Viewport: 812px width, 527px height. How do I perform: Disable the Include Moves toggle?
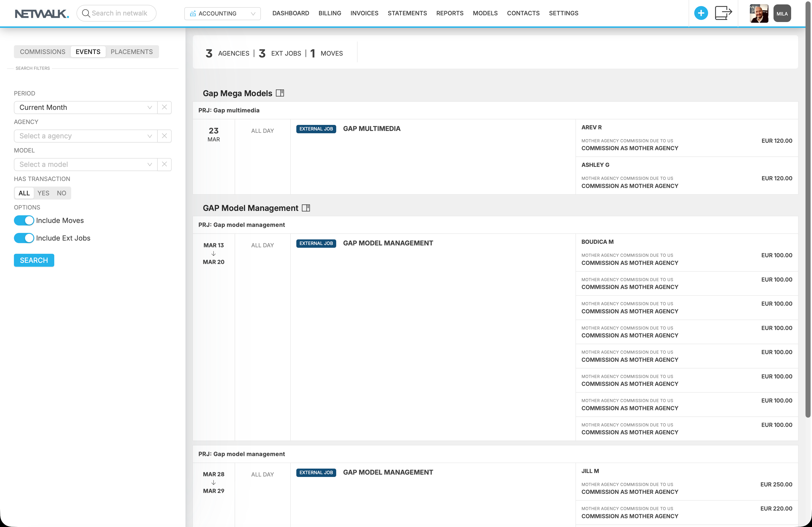(24, 220)
